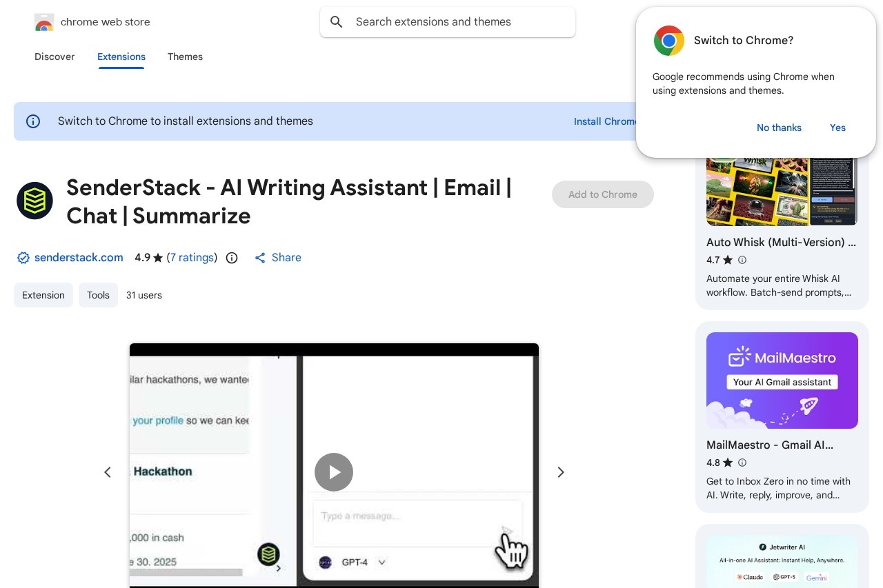Open the 7 ratings link
Screen dimensions: 883x588
coord(192,258)
